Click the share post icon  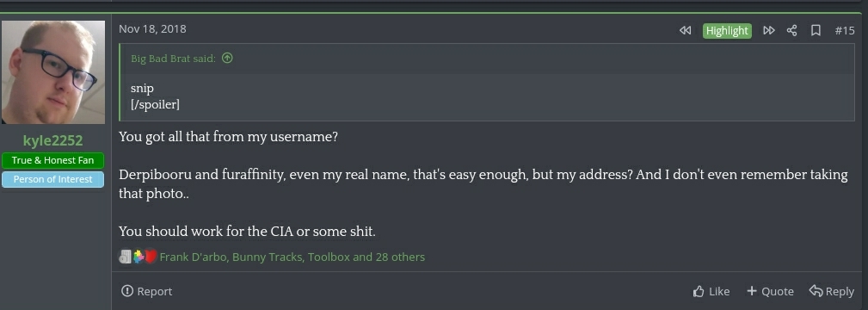pos(791,30)
